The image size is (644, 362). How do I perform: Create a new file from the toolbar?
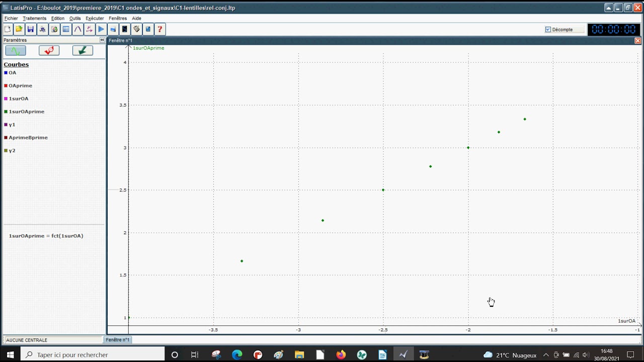pyautogui.click(x=8, y=29)
